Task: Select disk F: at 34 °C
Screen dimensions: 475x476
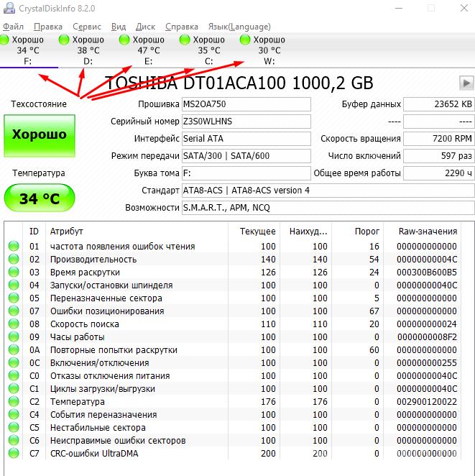Action: 28,50
